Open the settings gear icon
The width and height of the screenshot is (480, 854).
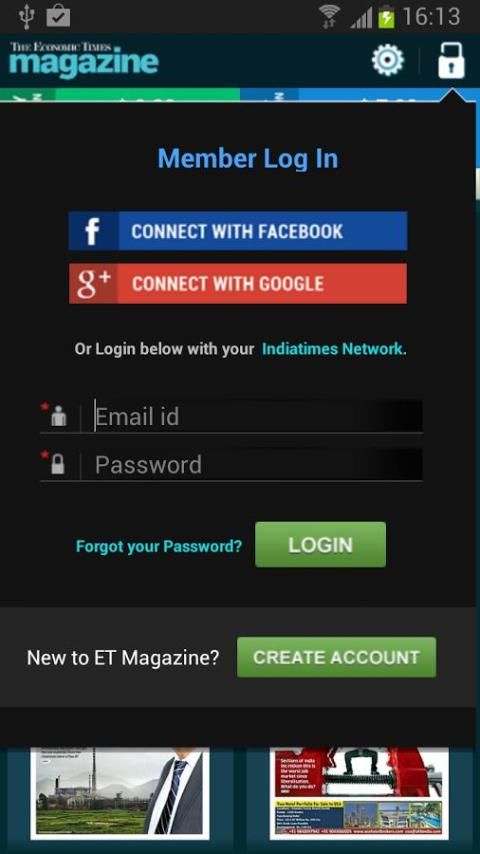[387, 60]
